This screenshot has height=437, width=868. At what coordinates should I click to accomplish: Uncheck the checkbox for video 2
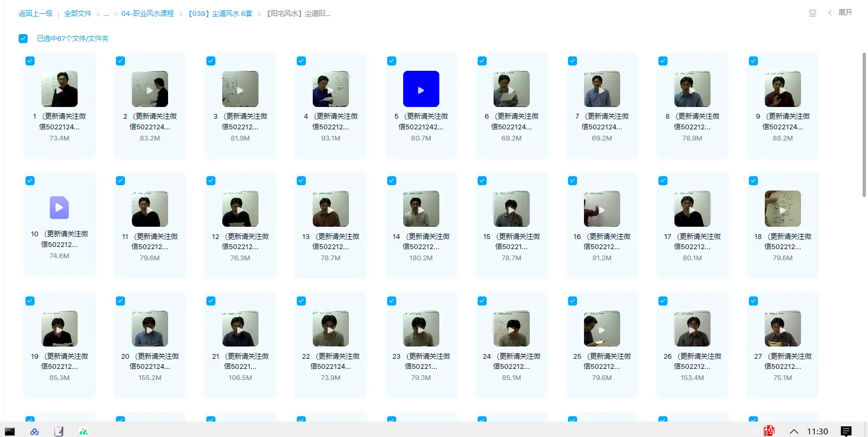(x=121, y=61)
